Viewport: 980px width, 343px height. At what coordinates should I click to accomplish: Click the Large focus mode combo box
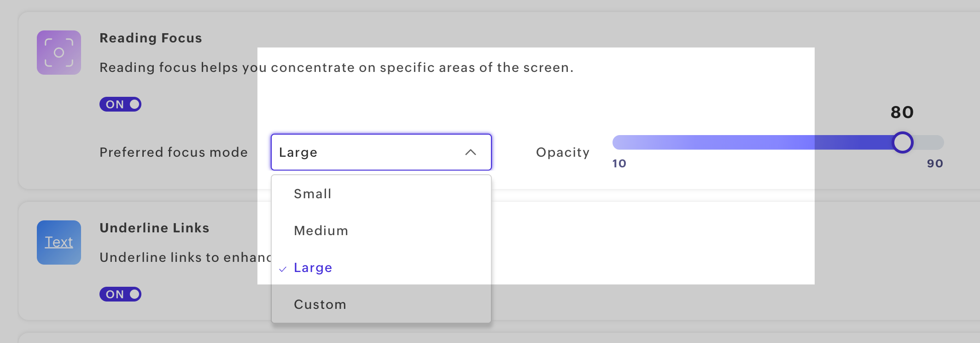[x=381, y=152]
